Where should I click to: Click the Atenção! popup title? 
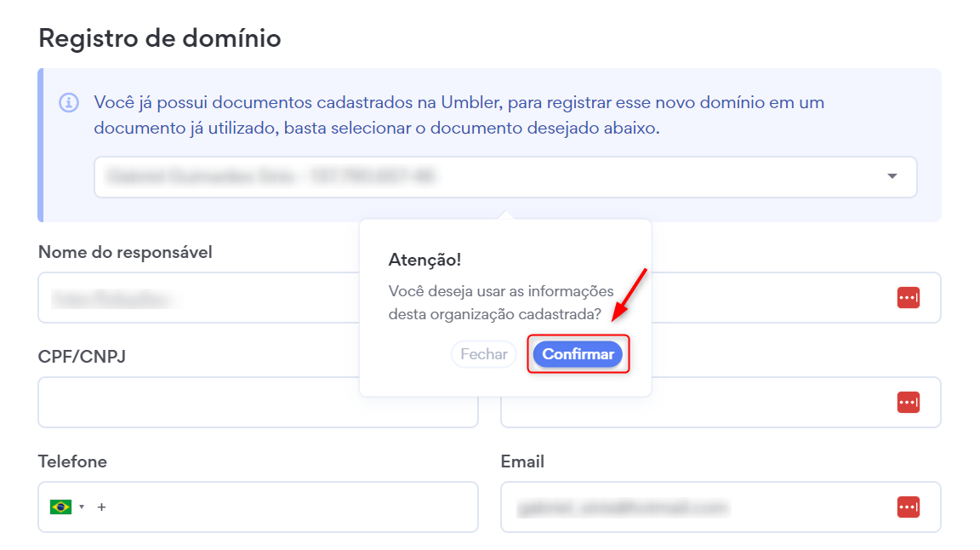pos(424,260)
